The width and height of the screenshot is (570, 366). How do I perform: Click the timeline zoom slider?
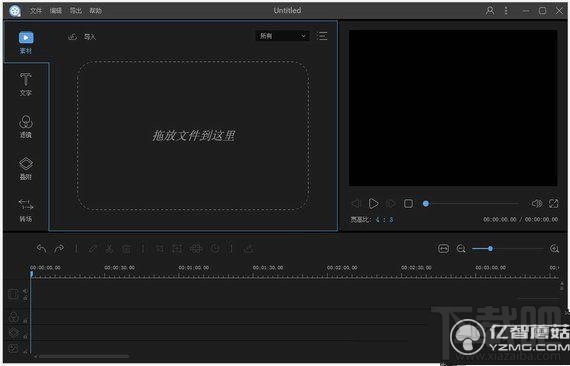pyautogui.click(x=508, y=249)
